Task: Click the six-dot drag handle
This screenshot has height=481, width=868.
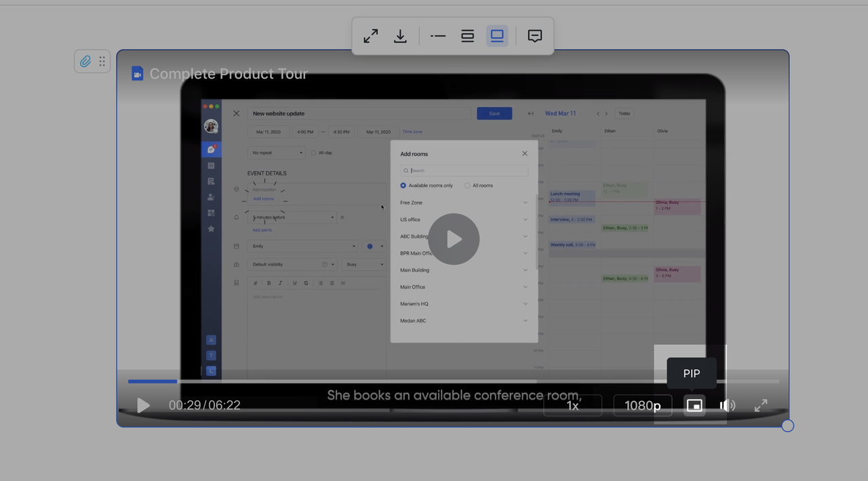Action: pos(102,62)
